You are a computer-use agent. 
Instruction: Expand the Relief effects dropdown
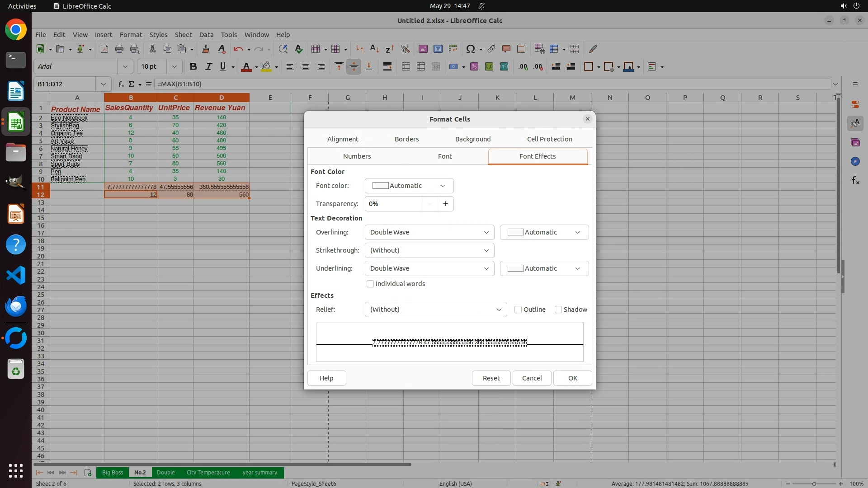click(435, 310)
